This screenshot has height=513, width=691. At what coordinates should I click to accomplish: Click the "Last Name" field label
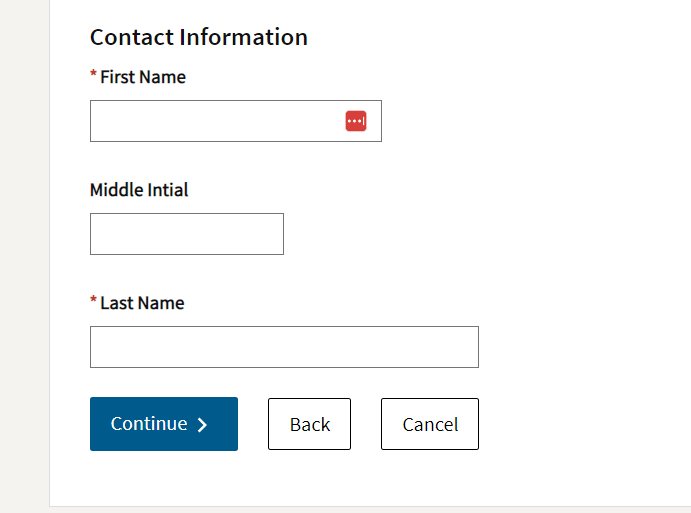point(142,303)
